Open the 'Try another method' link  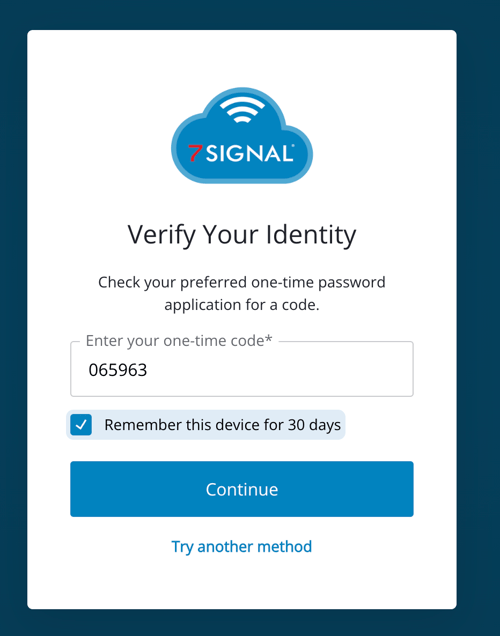tap(242, 547)
